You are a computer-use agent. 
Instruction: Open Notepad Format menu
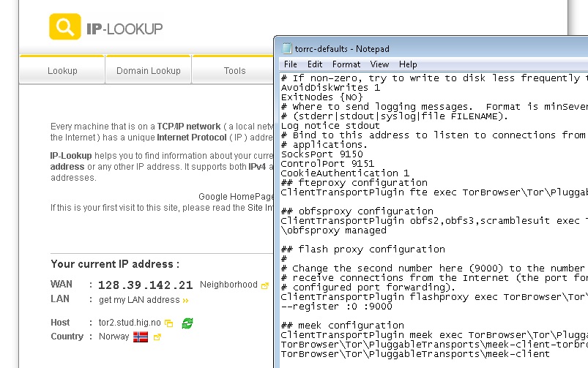346,64
